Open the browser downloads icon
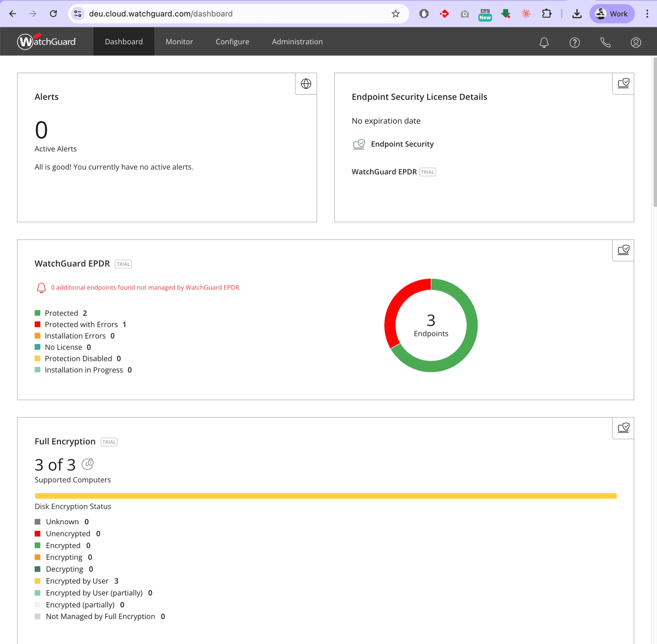The image size is (657, 644). point(577,14)
